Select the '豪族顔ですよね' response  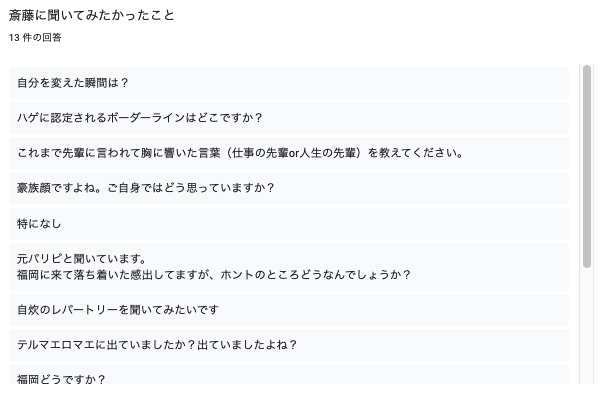[x=289, y=188]
